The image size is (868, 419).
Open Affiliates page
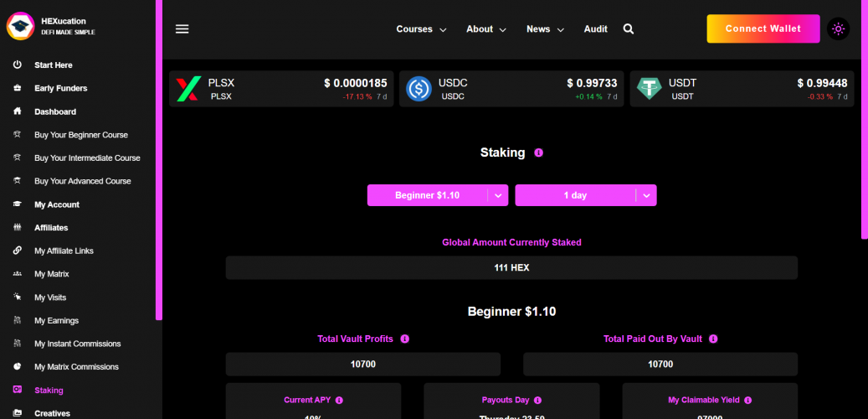pos(52,228)
